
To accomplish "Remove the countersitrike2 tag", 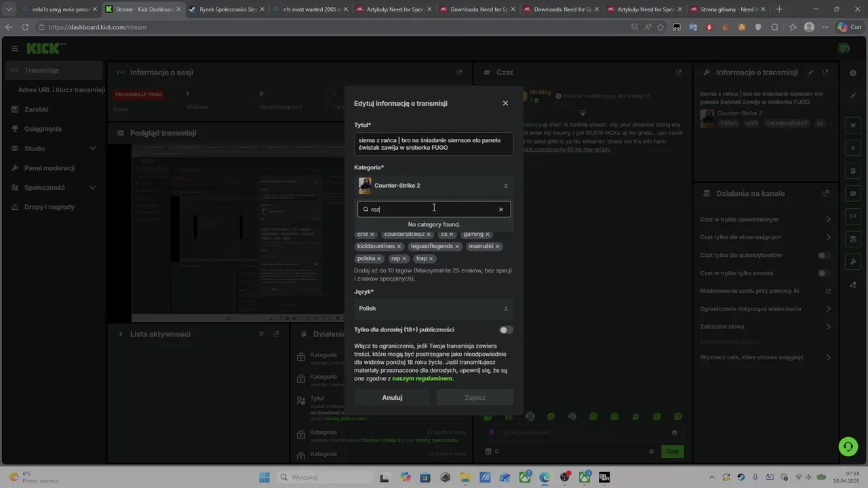I will (429, 235).
